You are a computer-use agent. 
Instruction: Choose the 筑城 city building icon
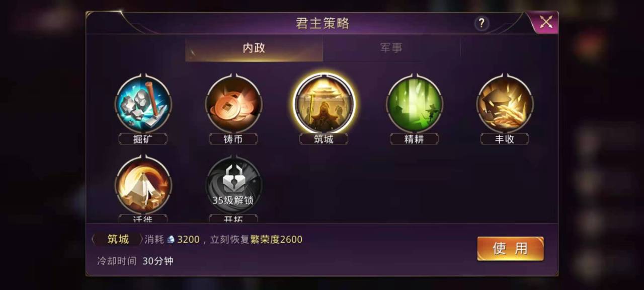pos(324,103)
